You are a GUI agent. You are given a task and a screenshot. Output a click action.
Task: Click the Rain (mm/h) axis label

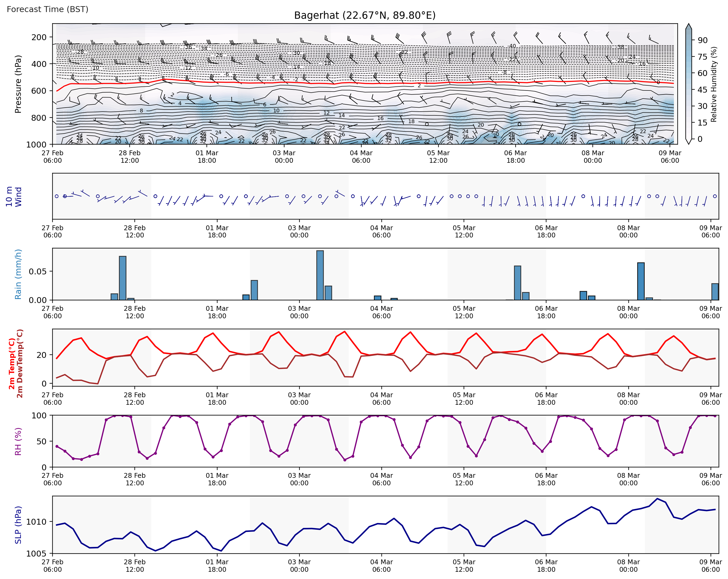pyautogui.click(x=18, y=274)
